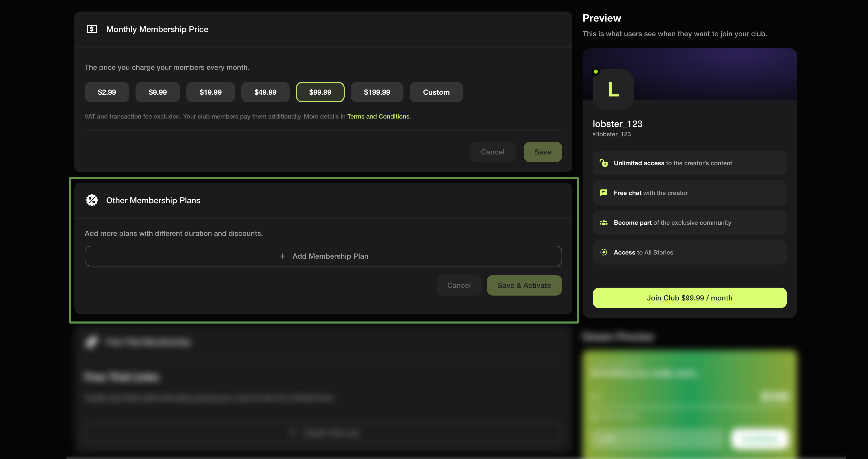The height and width of the screenshot is (459, 868).
Task: Cancel changes under Other Membership Plans
Action: pyautogui.click(x=459, y=285)
